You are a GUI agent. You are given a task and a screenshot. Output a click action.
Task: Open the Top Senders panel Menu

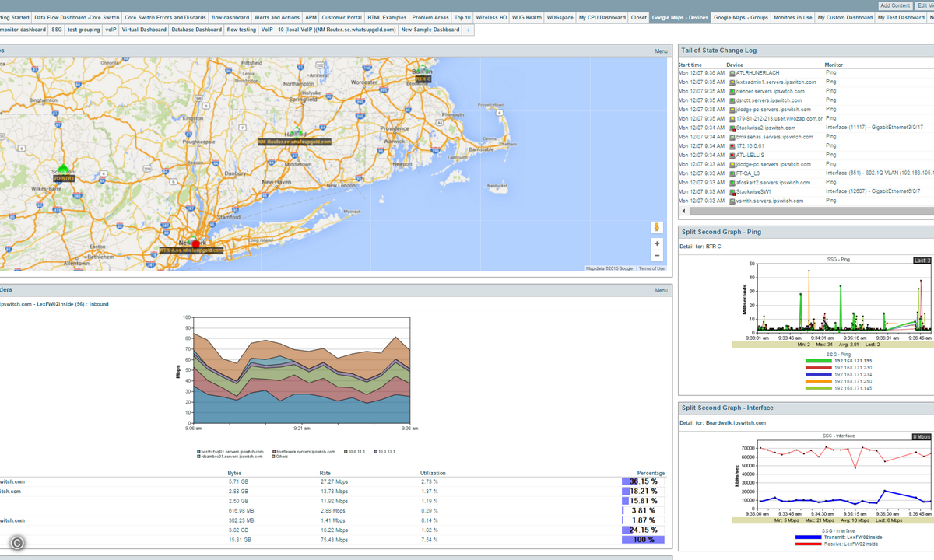[661, 291]
